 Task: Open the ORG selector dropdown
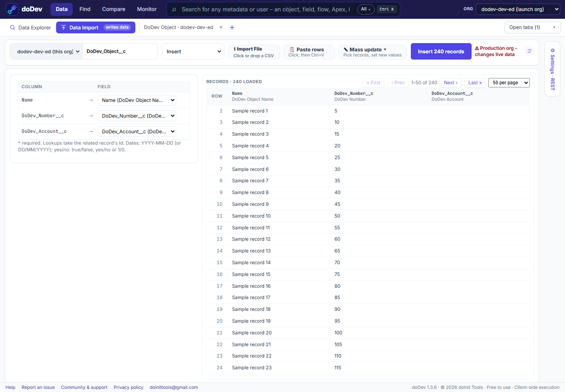click(518, 9)
